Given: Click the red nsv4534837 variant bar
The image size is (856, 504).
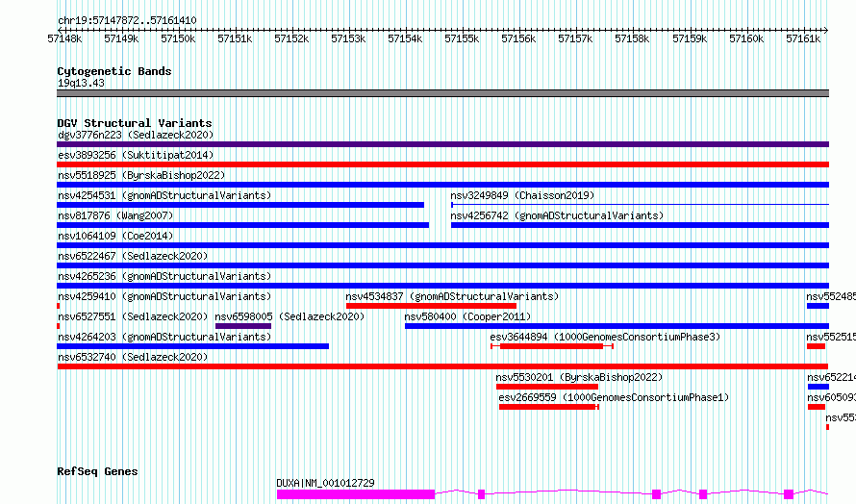Looking at the screenshot, I should [431, 306].
